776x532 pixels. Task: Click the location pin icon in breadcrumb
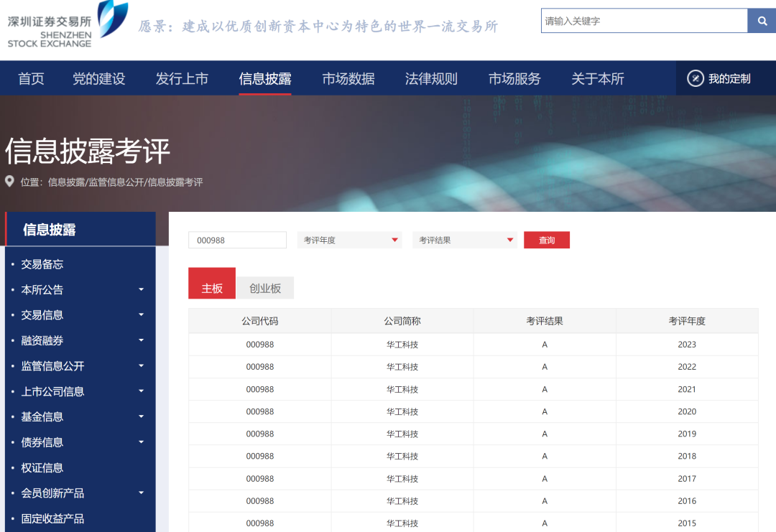click(x=9, y=182)
